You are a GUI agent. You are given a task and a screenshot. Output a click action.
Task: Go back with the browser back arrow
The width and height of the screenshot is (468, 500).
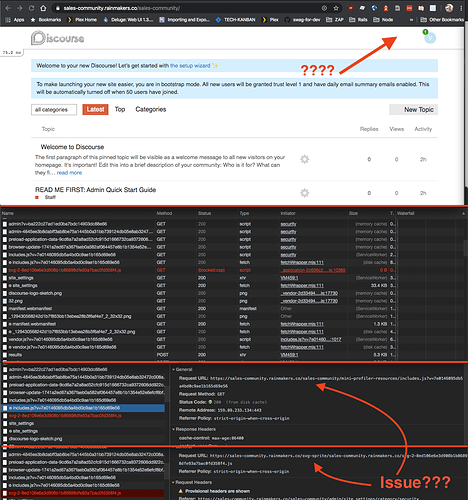(x=9, y=8)
